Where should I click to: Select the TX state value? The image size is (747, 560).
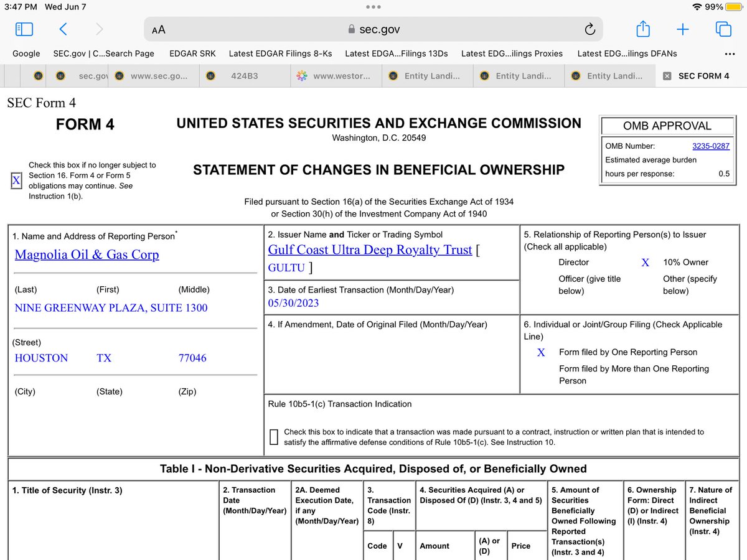point(104,358)
